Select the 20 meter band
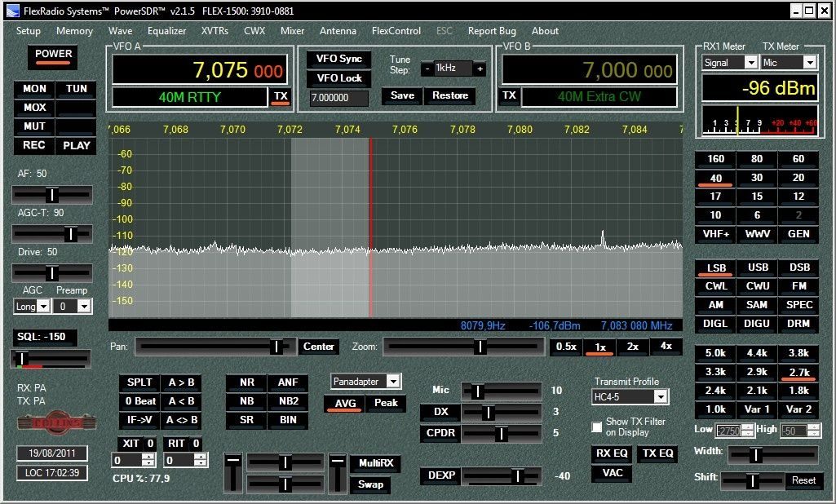This screenshot has width=836, height=504. point(798,178)
